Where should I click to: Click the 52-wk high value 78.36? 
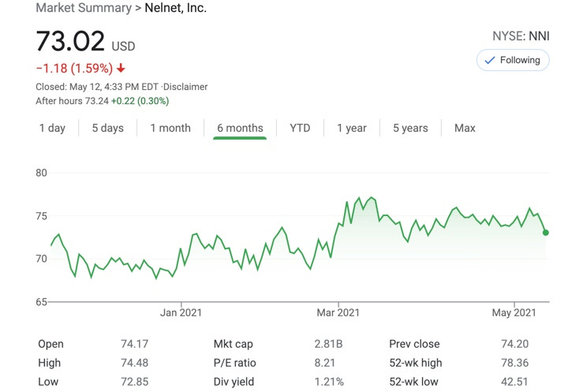514,363
